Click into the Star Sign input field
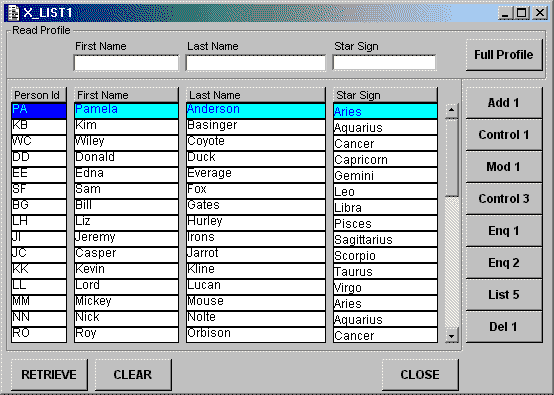Viewport: 554px width, 395px height. pyautogui.click(x=384, y=63)
